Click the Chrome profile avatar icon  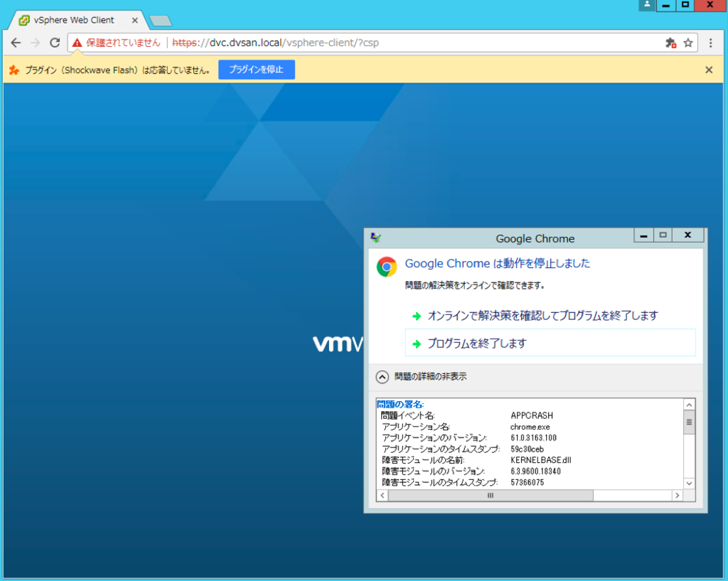pos(647,5)
